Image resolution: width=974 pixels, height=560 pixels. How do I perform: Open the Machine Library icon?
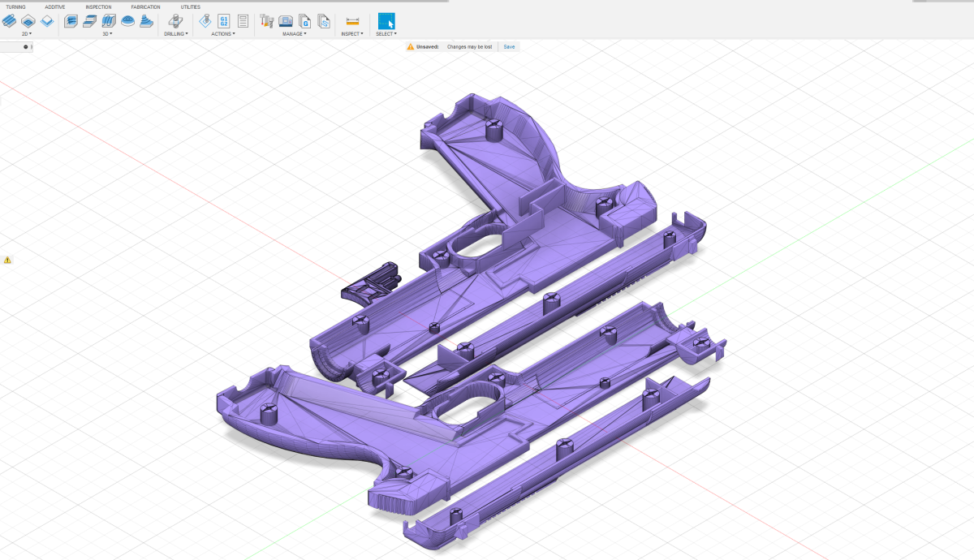tap(286, 21)
